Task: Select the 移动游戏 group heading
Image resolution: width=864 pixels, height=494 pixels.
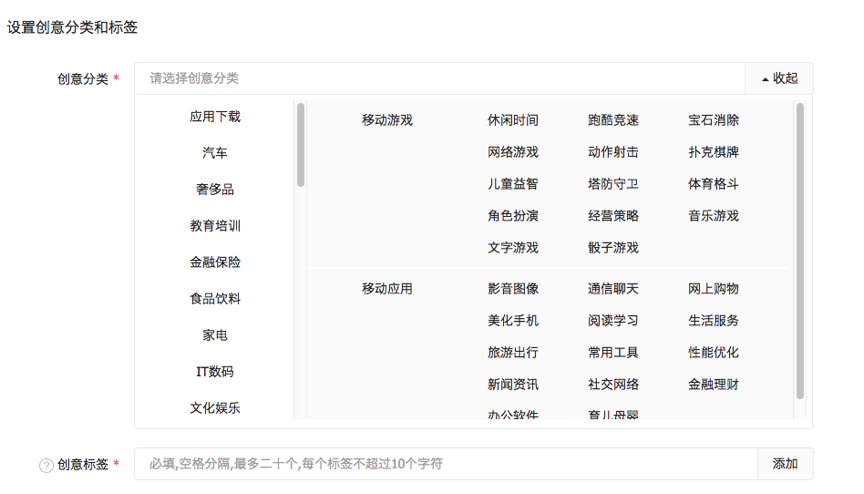Action: pos(387,120)
